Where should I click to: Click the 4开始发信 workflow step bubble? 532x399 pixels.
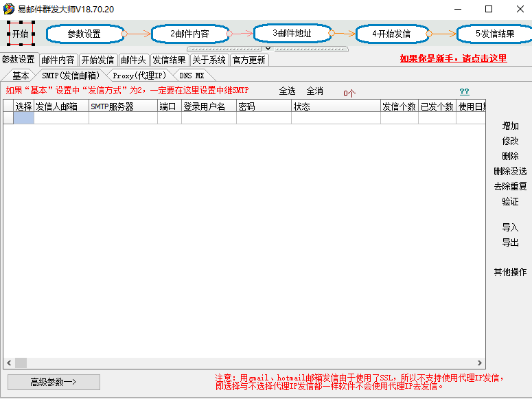(391, 33)
